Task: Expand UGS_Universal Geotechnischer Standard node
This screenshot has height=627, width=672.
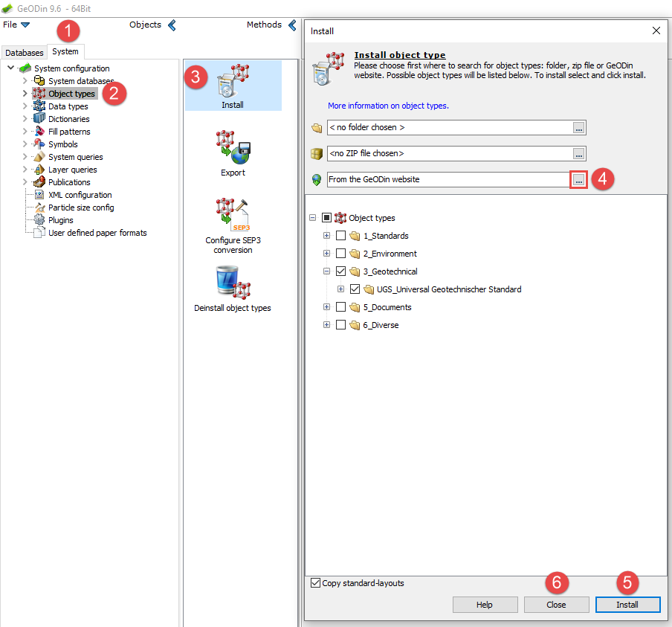Action: pos(340,289)
